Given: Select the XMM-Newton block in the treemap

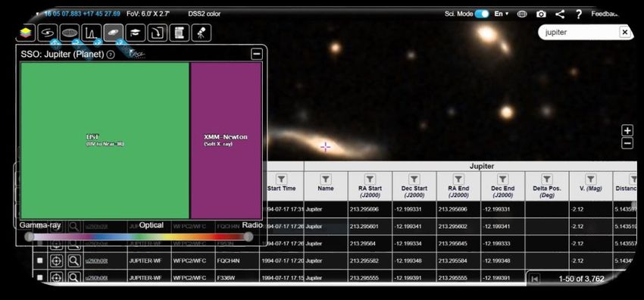Looking at the screenshot, I should pyautogui.click(x=226, y=140).
